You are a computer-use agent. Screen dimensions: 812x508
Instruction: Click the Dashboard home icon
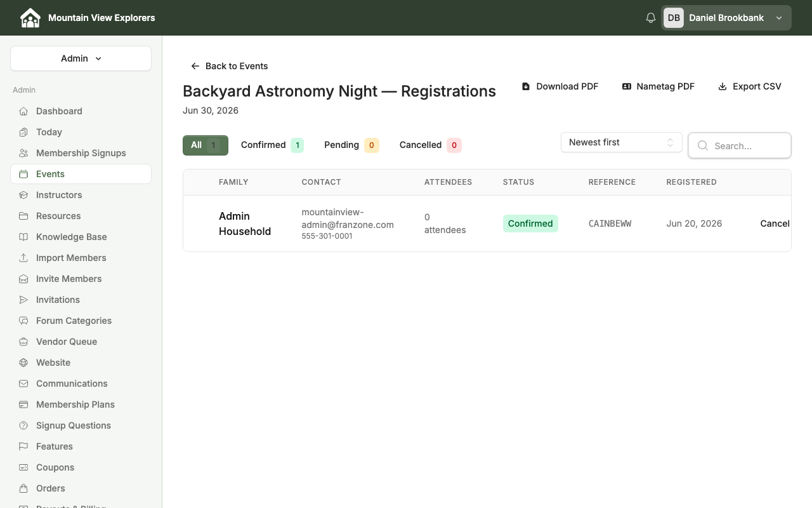tap(23, 111)
